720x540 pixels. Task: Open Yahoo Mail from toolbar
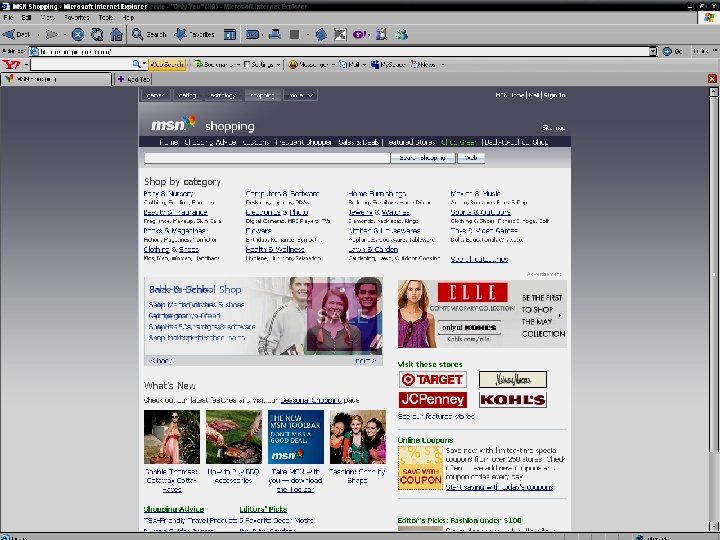[x=349, y=65]
